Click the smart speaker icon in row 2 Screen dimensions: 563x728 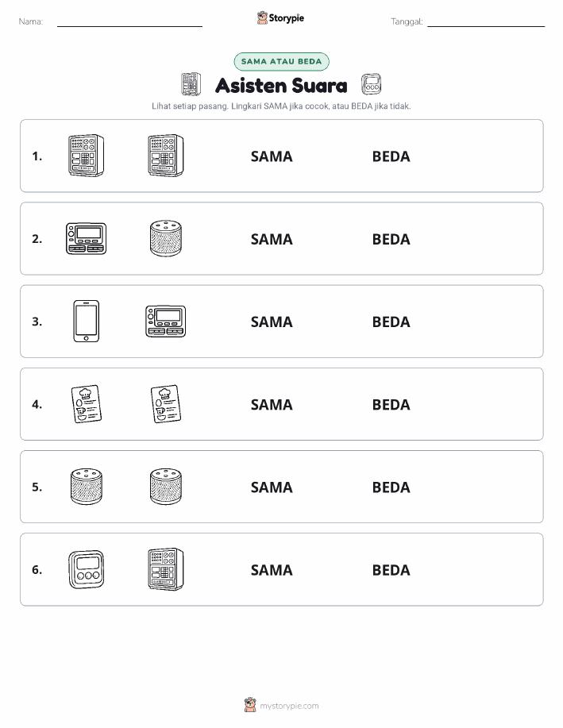coord(166,239)
